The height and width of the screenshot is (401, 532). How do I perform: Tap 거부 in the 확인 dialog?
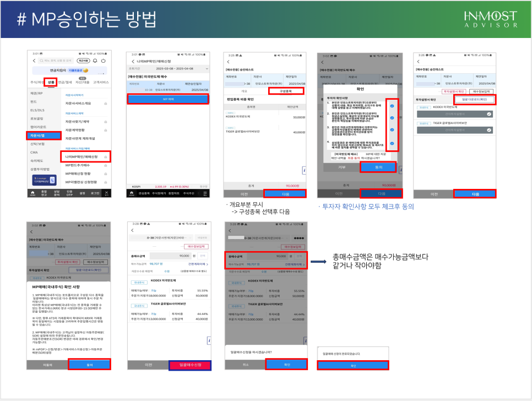pos(341,167)
